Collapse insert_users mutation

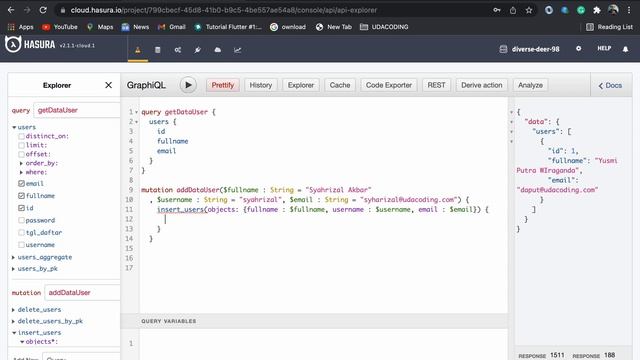tap(14, 333)
